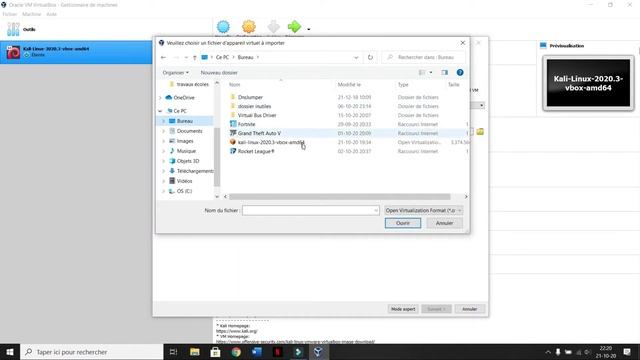Click Mode expert in import wizard

(403, 309)
